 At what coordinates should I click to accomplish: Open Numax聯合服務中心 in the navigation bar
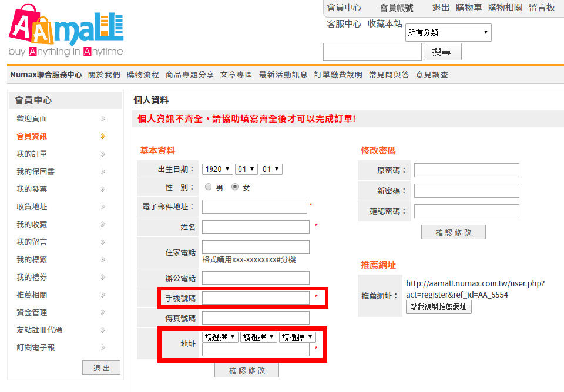tap(46, 75)
